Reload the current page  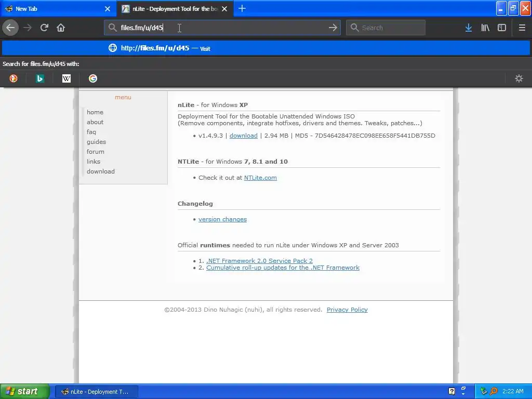(x=44, y=28)
